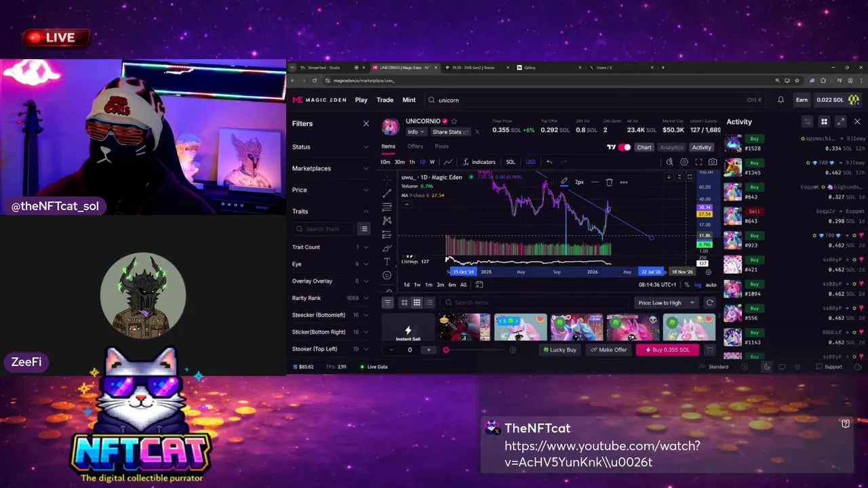Select the trend line drawing tool
The width and height of the screenshot is (868, 488).
click(387, 193)
